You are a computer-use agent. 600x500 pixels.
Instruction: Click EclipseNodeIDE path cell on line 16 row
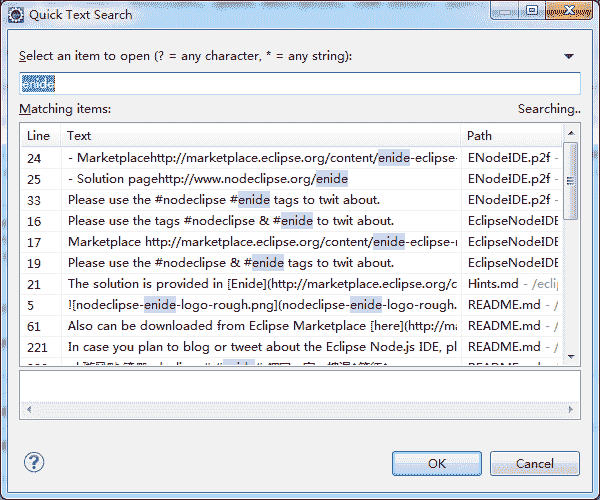click(x=512, y=221)
